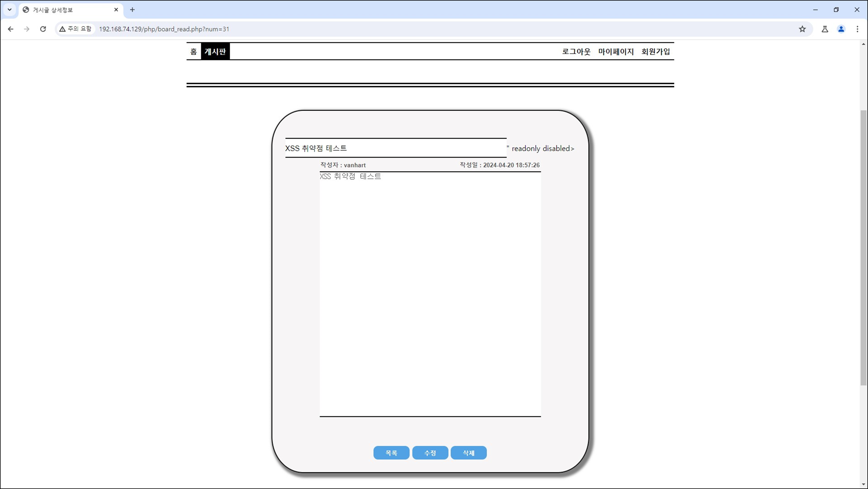Image resolution: width=868 pixels, height=489 pixels.
Task: Focus the address bar URL text
Action: point(164,29)
